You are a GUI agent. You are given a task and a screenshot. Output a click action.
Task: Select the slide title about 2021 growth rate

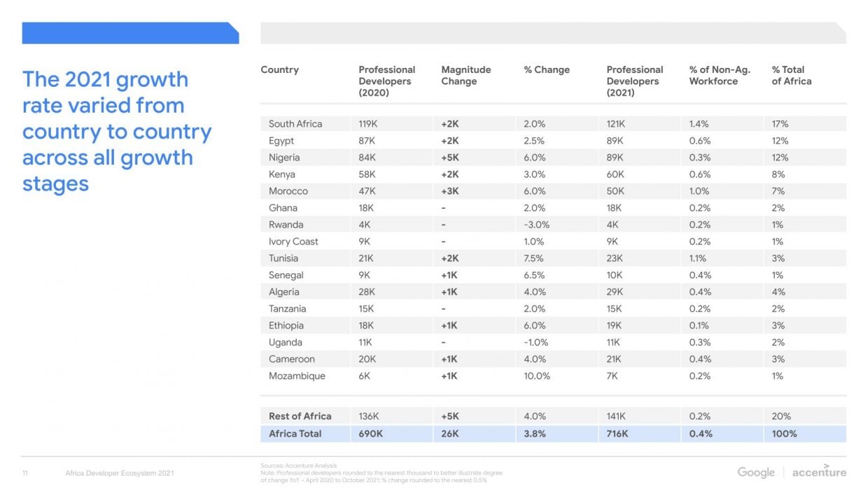tap(117, 131)
